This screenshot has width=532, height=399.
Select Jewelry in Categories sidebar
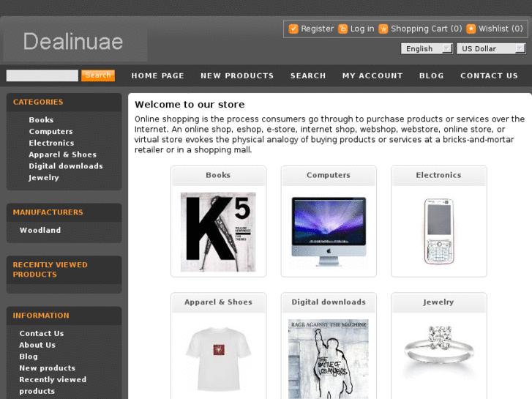pos(44,178)
